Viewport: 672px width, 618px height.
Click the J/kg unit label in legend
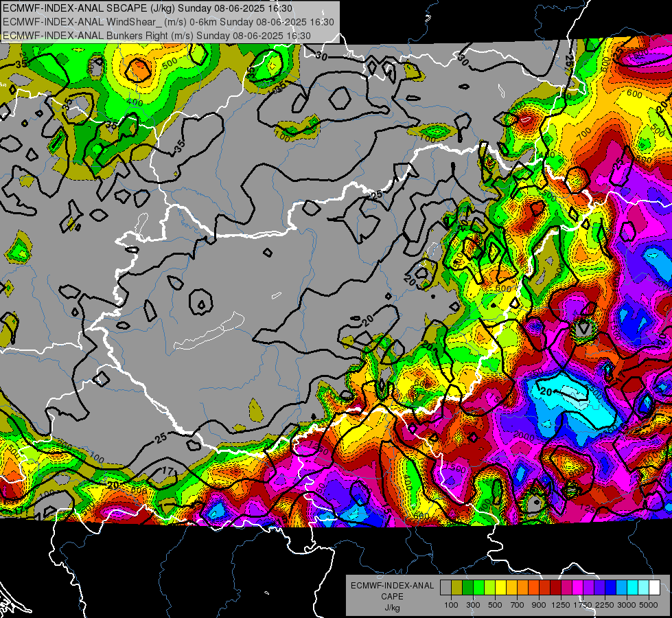[x=393, y=608]
